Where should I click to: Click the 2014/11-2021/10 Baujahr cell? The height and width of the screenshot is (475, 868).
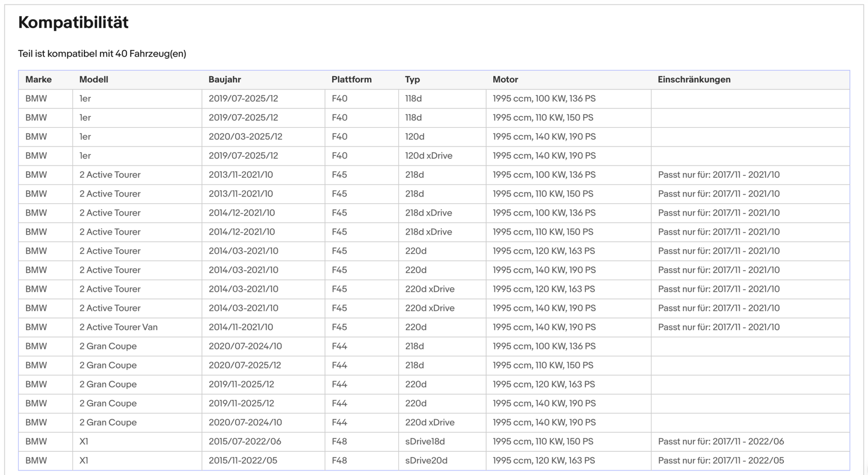click(240, 328)
